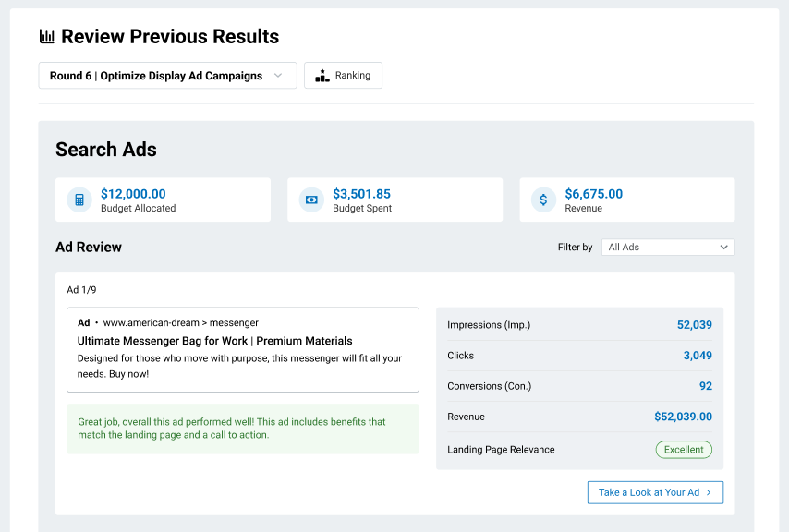789x532 pixels.
Task: Click the Clicks value 3,049
Action: coord(698,356)
